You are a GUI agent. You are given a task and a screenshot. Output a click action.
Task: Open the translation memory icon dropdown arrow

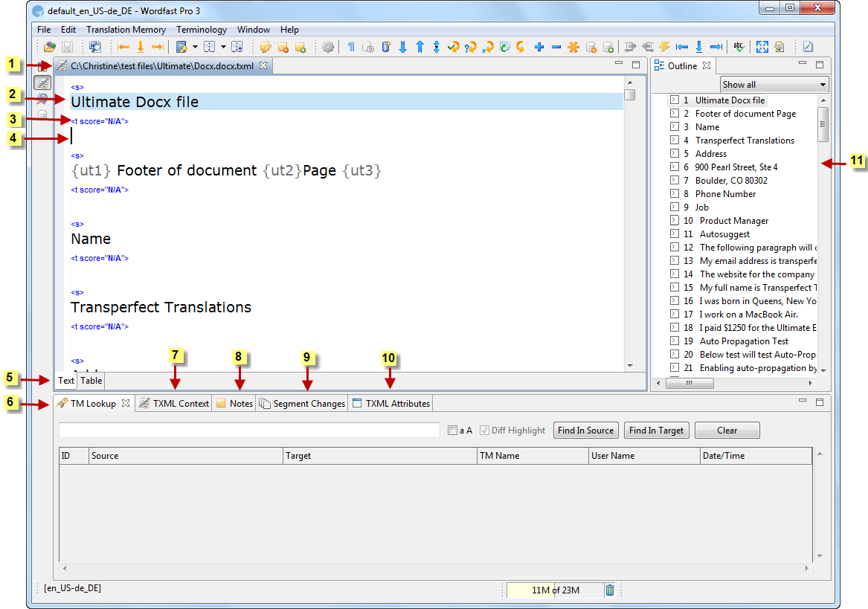coord(195,47)
